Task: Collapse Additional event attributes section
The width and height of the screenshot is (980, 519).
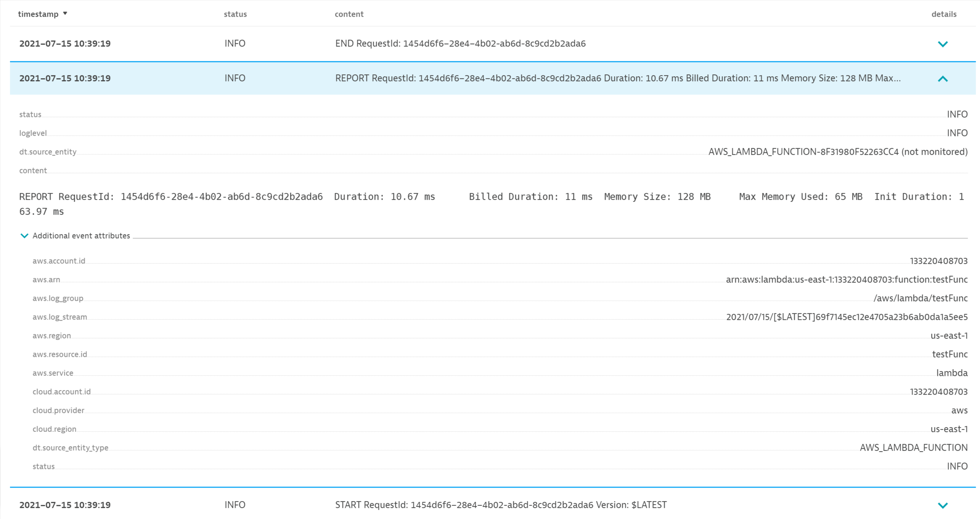Action: tap(24, 236)
